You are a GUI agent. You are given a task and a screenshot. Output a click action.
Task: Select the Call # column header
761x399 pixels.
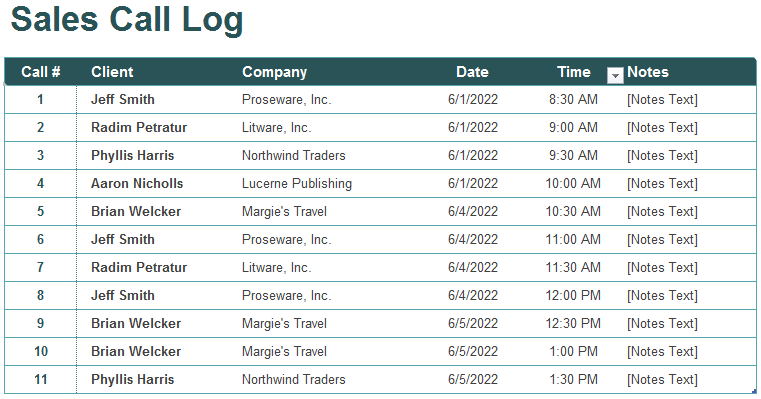click(41, 72)
